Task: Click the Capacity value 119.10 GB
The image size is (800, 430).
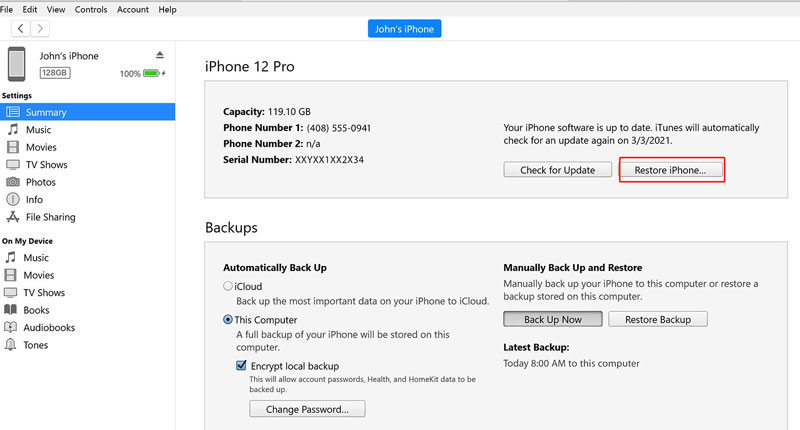Action: tap(289, 112)
